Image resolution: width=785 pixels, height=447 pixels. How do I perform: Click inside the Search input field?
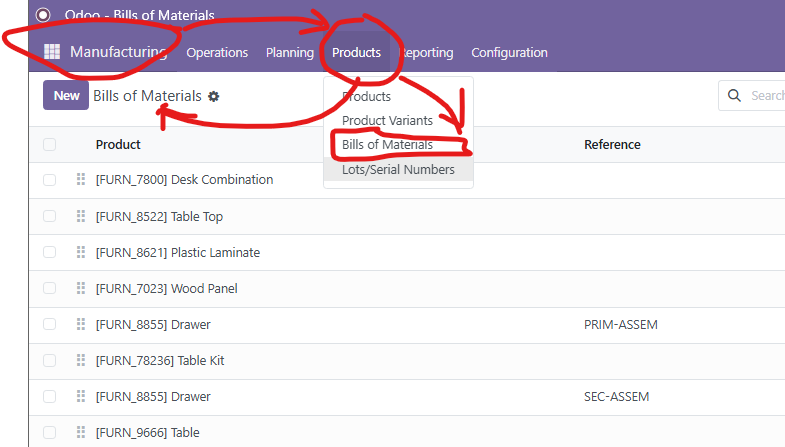pyautogui.click(x=766, y=96)
